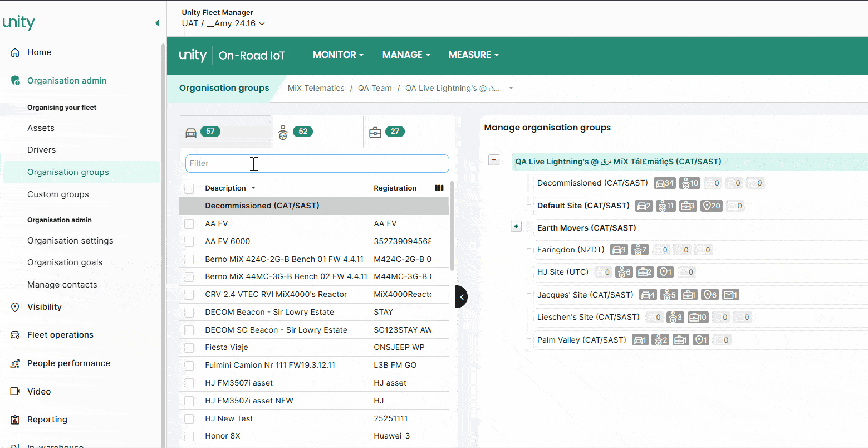The width and height of the screenshot is (868, 448).
Task: Switch to the drivers tab showing 52
Action: pyautogui.click(x=317, y=132)
